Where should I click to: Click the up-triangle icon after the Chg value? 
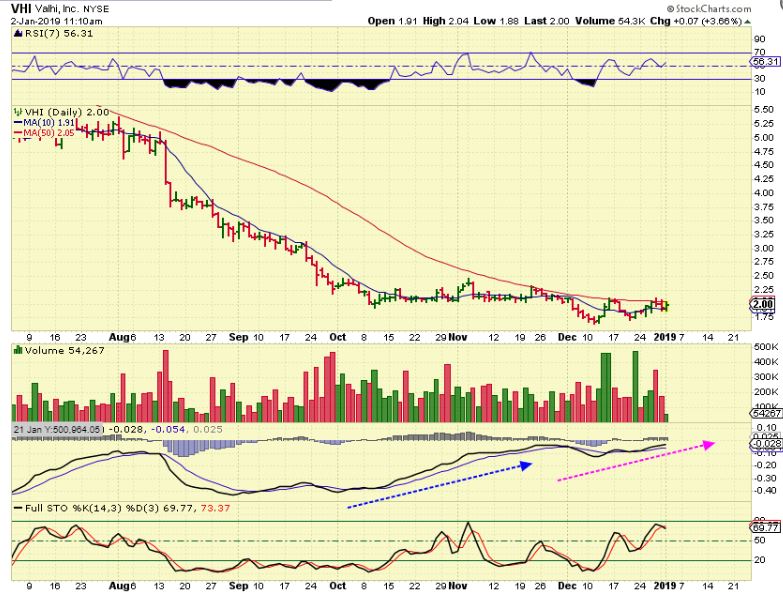click(x=748, y=21)
